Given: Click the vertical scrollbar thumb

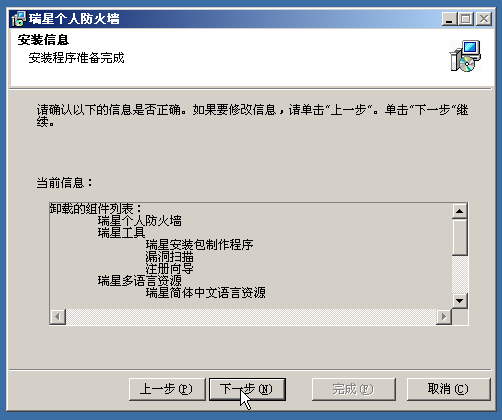Looking at the screenshot, I should 460,237.
